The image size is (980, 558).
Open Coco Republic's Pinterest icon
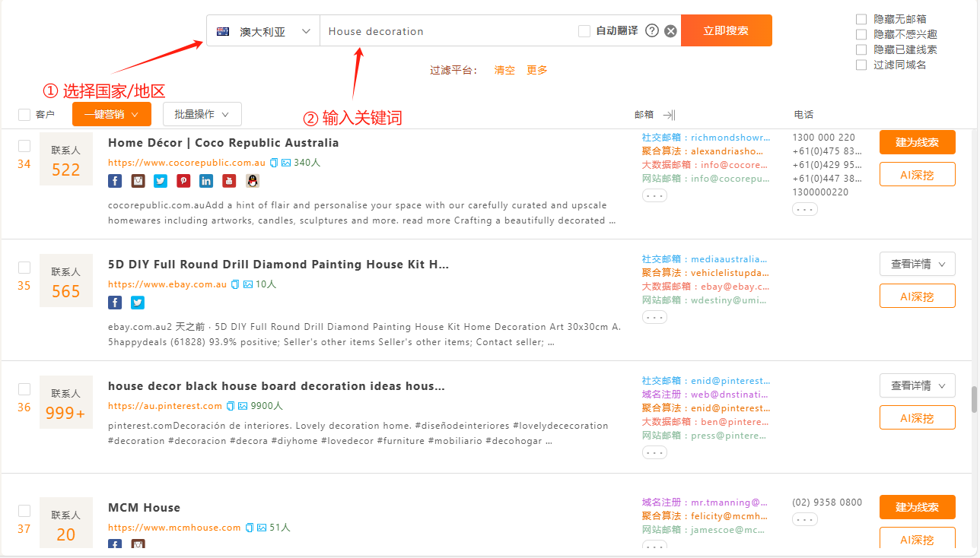pos(183,181)
